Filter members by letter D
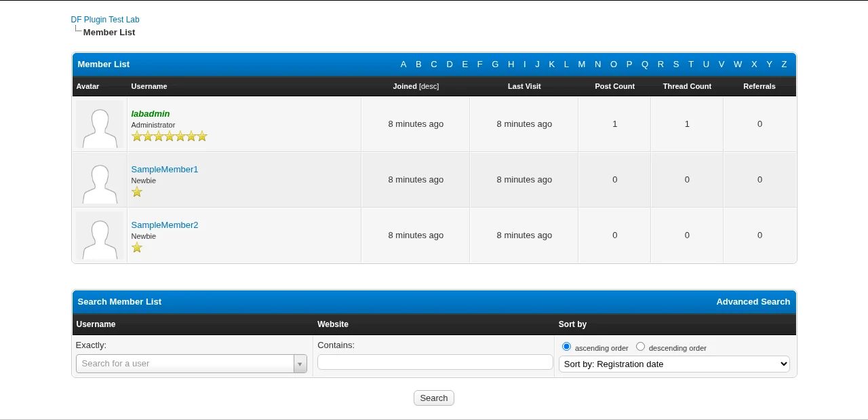The width and height of the screenshot is (868, 420). 450,64
